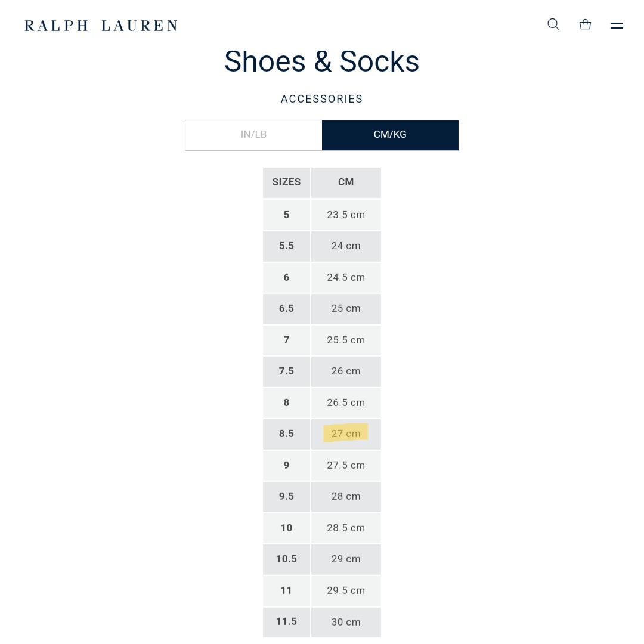The image size is (644, 644).
Task: Open the hamburger menu icon
Action: point(617,26)
